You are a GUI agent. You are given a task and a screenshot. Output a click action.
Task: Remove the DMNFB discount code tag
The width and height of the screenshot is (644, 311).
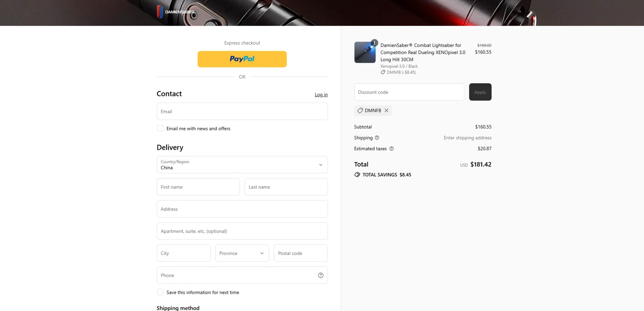pos(386,111)
